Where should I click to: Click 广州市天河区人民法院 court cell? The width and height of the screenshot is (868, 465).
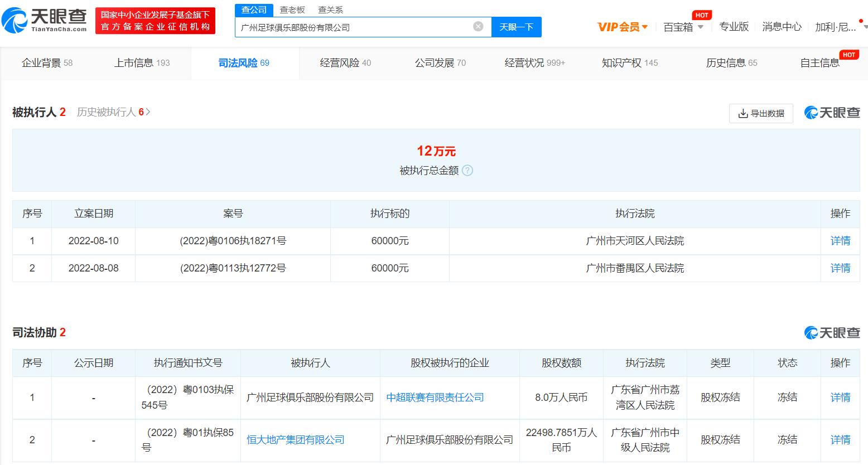pos(635,241)
